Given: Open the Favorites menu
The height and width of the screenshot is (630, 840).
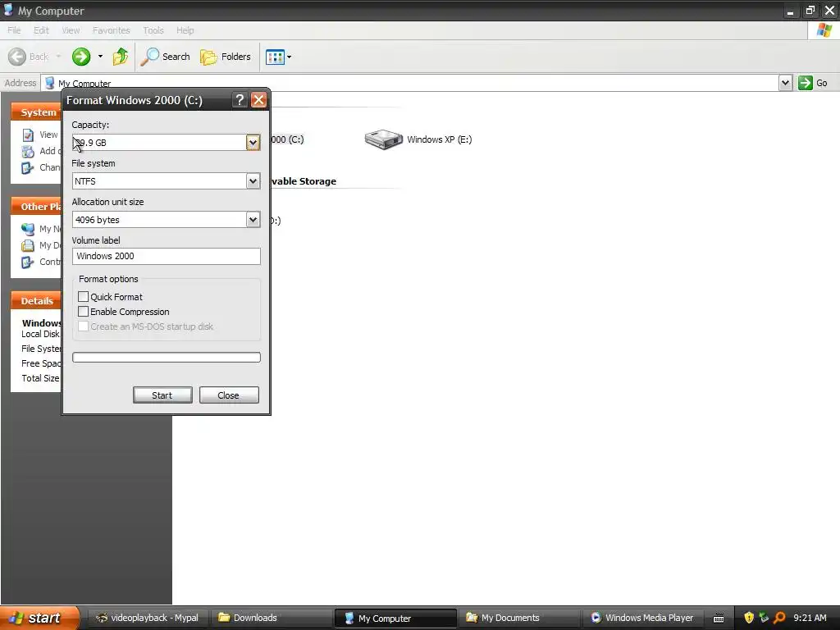Looking at the screenshot, I should 112,30.
